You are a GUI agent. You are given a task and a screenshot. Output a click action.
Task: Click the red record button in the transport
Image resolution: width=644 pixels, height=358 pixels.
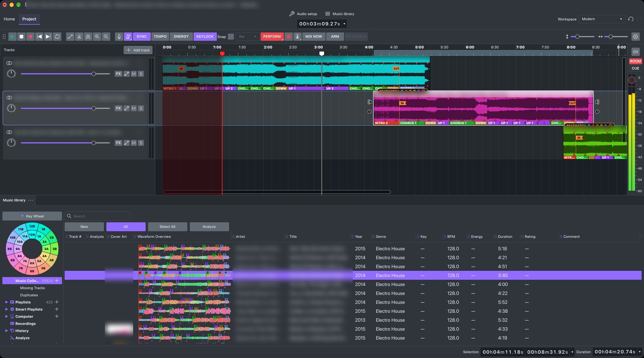[x=30, y=36]
